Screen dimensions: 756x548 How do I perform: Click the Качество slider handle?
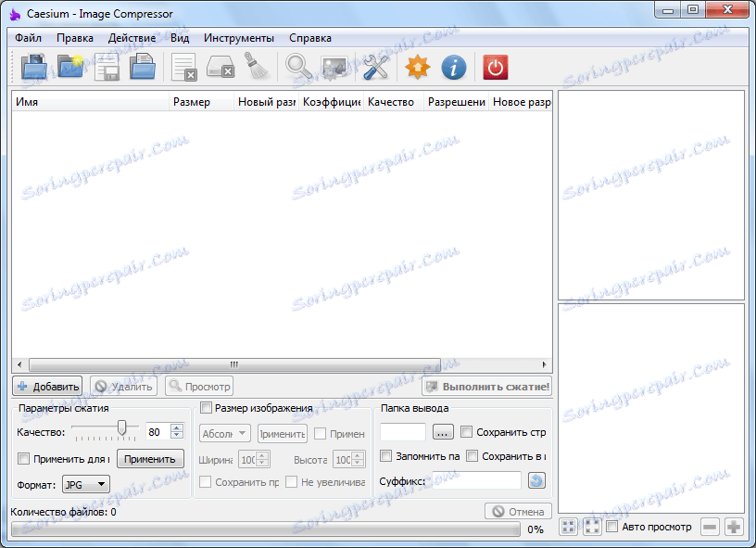click(x=122, y=427)
